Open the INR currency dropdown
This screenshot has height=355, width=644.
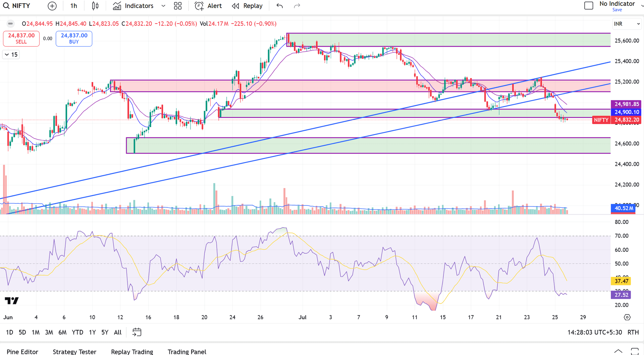[x=627, y=24]
